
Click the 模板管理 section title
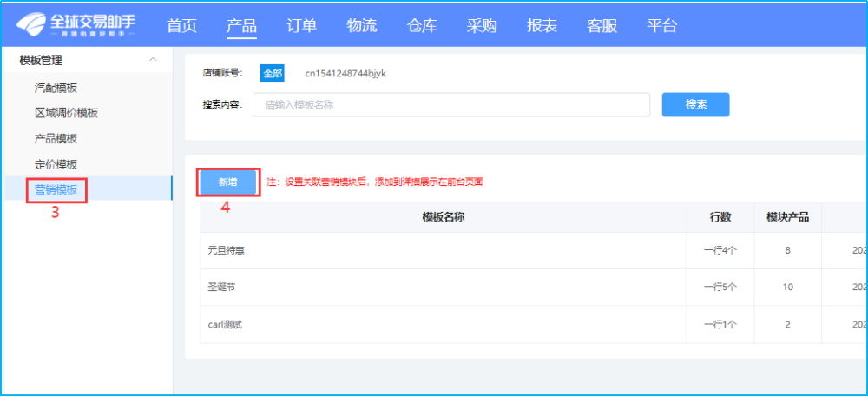(x=41, y=60)
